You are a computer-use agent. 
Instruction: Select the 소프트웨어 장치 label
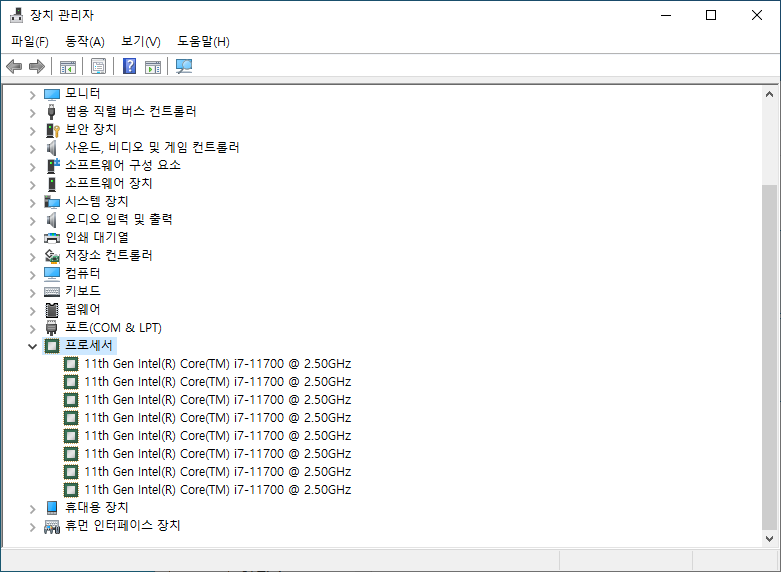(x=109, y=183)
